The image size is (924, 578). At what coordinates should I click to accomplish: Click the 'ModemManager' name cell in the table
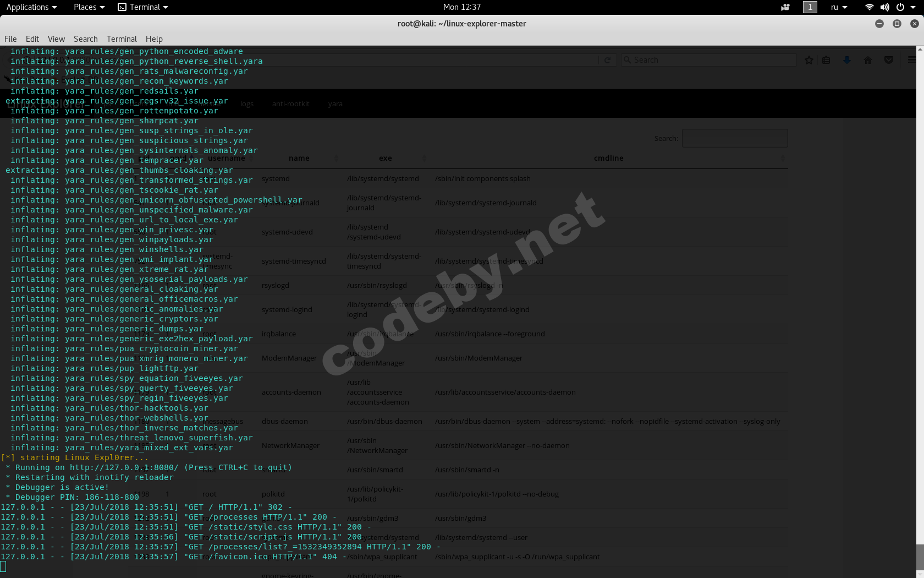point(289,358)
